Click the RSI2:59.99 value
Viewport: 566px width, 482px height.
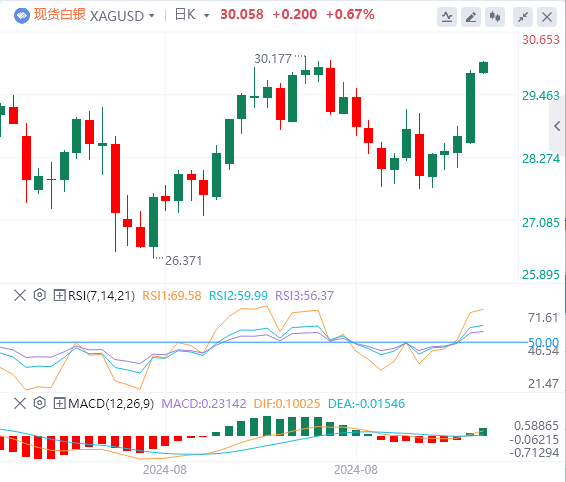pos(238,296)
